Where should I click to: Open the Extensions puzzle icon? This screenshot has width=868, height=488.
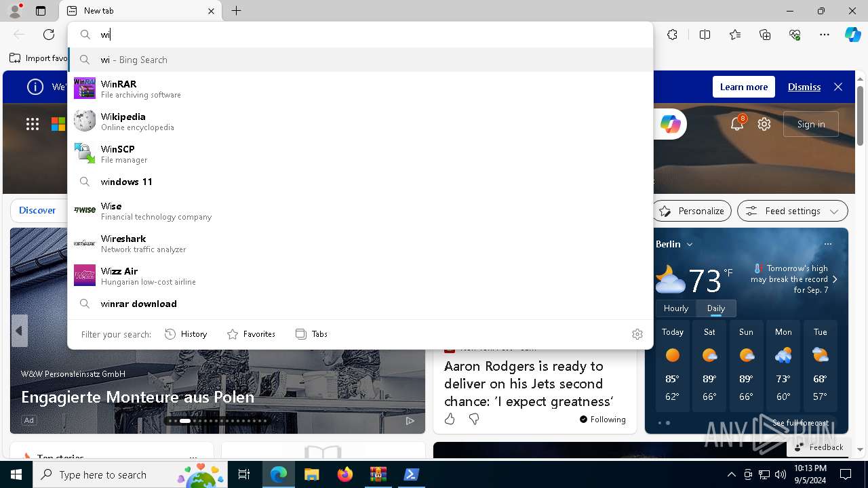[672, 35]
